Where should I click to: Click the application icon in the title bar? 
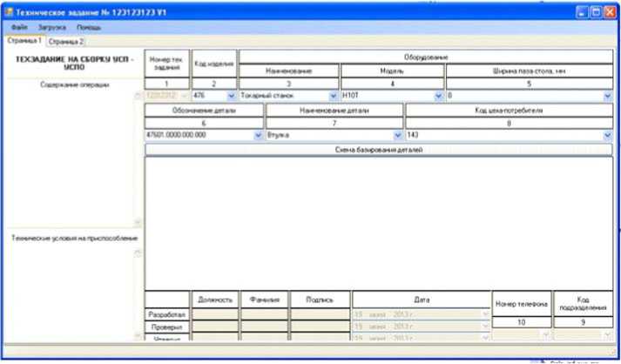pos(9,12)
